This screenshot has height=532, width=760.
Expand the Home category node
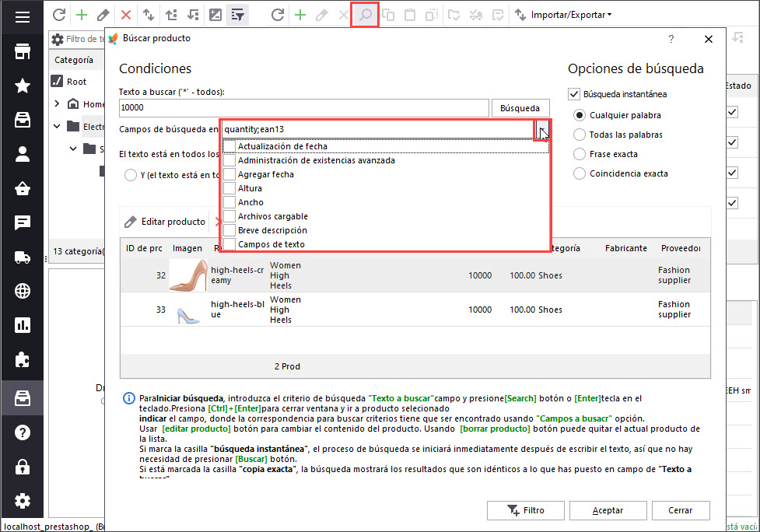coord(58,103)
